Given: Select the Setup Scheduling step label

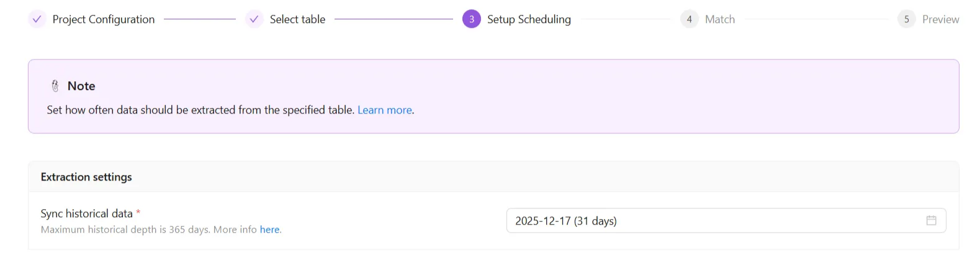Looking at the screenshot, I should tap(529, 19).
